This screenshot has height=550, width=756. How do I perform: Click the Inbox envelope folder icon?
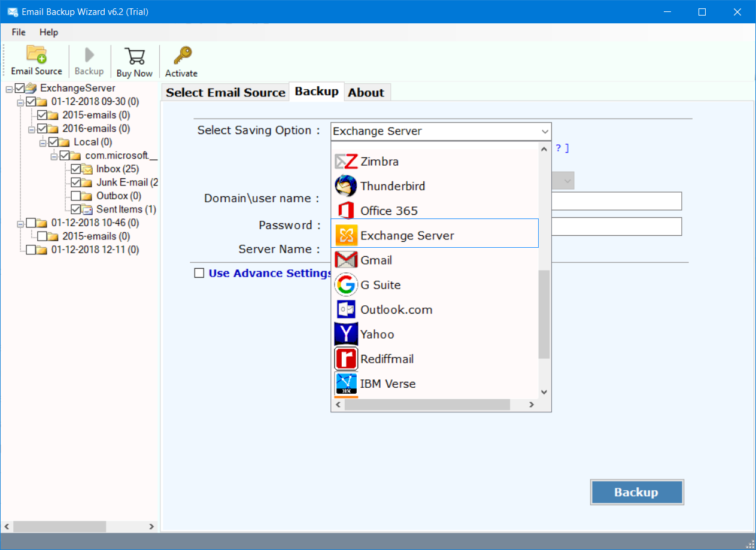[87, 169]
